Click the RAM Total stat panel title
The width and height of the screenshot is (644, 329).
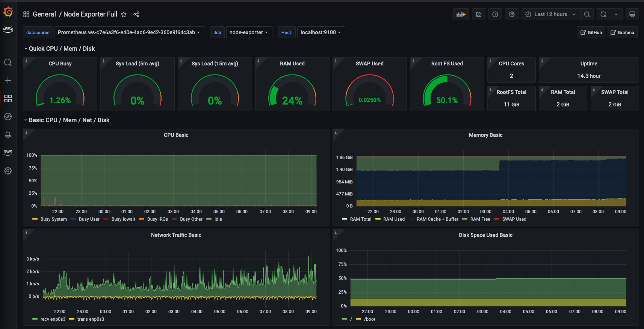click(x=563, y=92)
